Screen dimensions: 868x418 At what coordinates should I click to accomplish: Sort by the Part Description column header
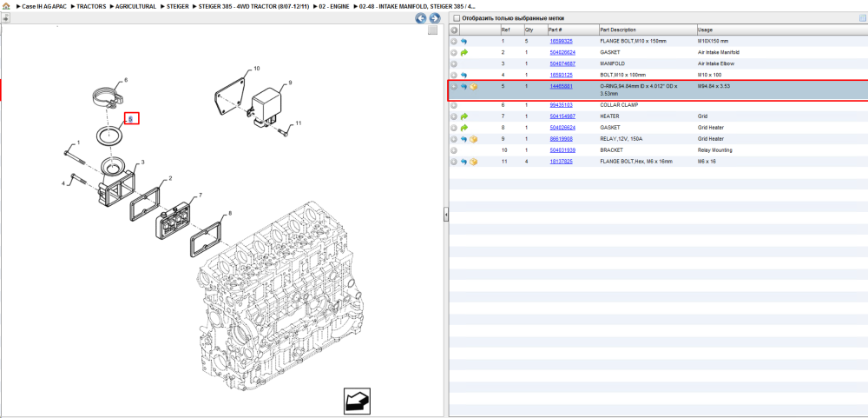click(648, 30)
